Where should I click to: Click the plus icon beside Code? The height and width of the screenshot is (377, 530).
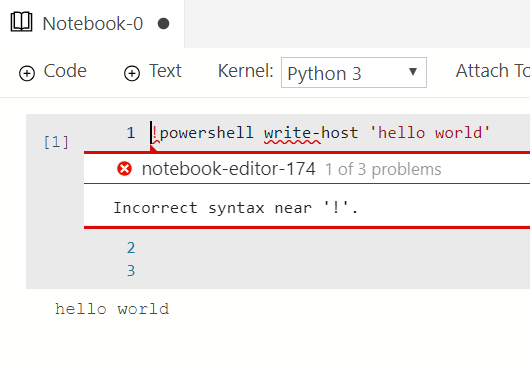coord(27,73)
